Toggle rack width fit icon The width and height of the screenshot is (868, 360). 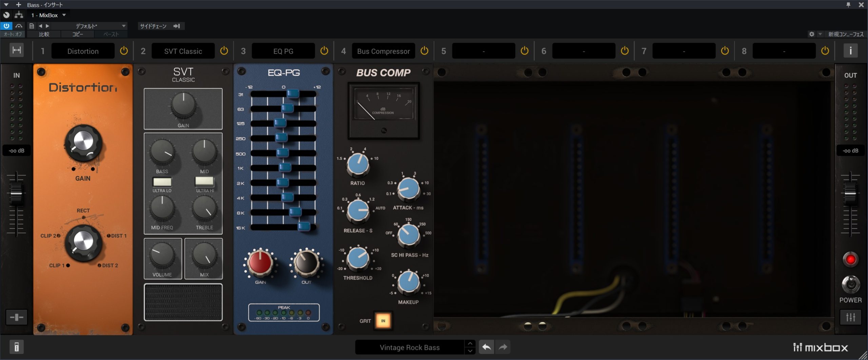coord(17,50)
